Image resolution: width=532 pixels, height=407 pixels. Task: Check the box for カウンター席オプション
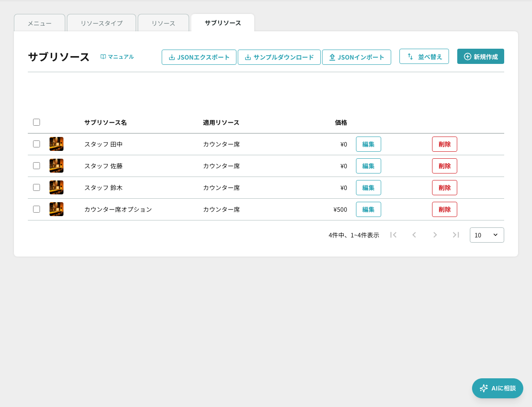[x=37, y=209]
